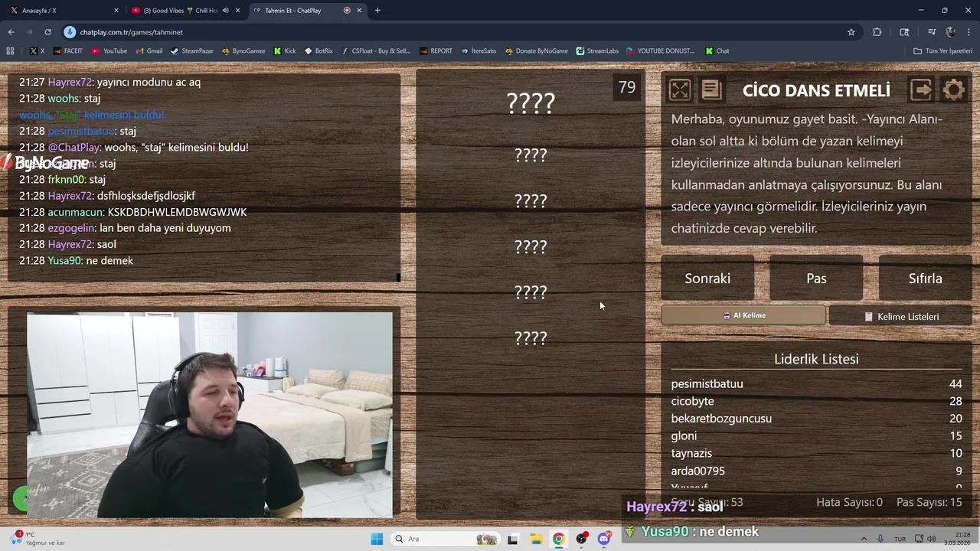Image resolution: width=980 pixels, height=551 pixels.
Task: Click gloni in the leaderboard
Action: [684, 436]
